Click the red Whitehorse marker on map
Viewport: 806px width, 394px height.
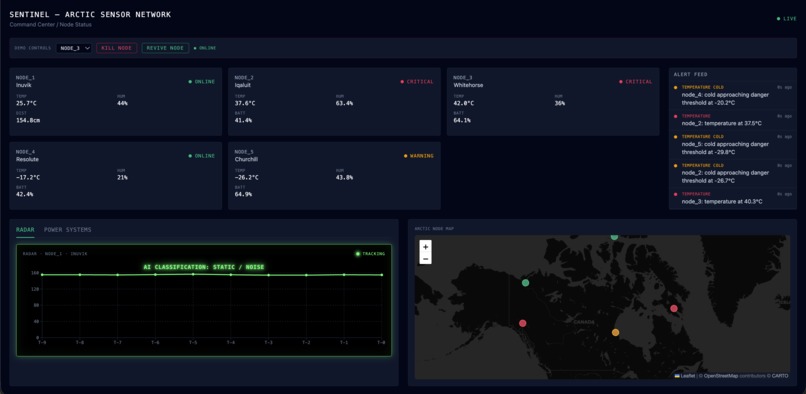tap(523, 323)
